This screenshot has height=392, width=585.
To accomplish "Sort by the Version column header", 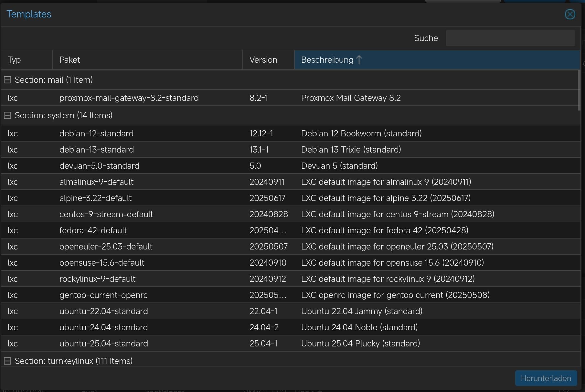I will (x=269, y=60).
